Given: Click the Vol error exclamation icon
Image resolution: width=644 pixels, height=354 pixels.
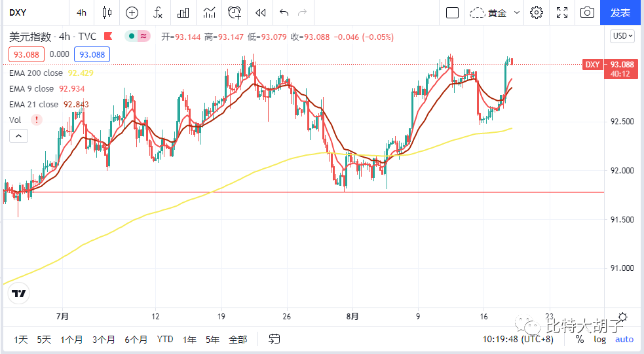Looking at the screenshot, I should coord(37,120).
